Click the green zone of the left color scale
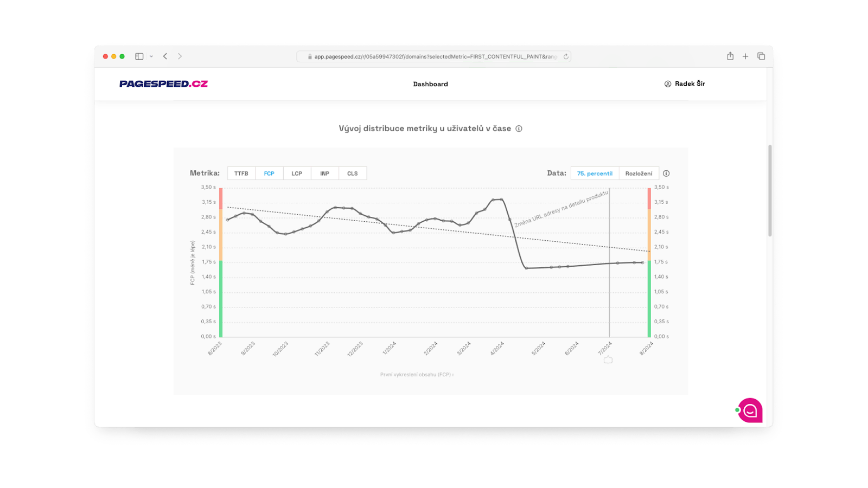The width and height of the screenshot is (868, 488). (220, 298)
